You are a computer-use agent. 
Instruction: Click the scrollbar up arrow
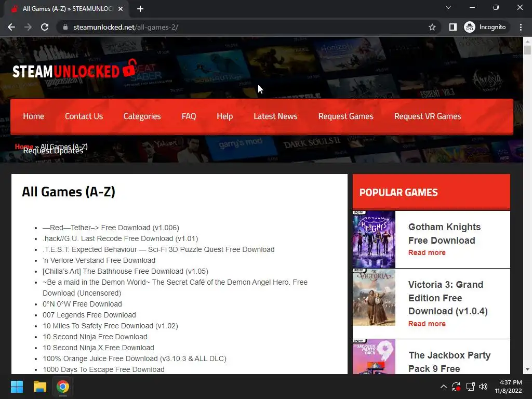(x=527, y=42)
